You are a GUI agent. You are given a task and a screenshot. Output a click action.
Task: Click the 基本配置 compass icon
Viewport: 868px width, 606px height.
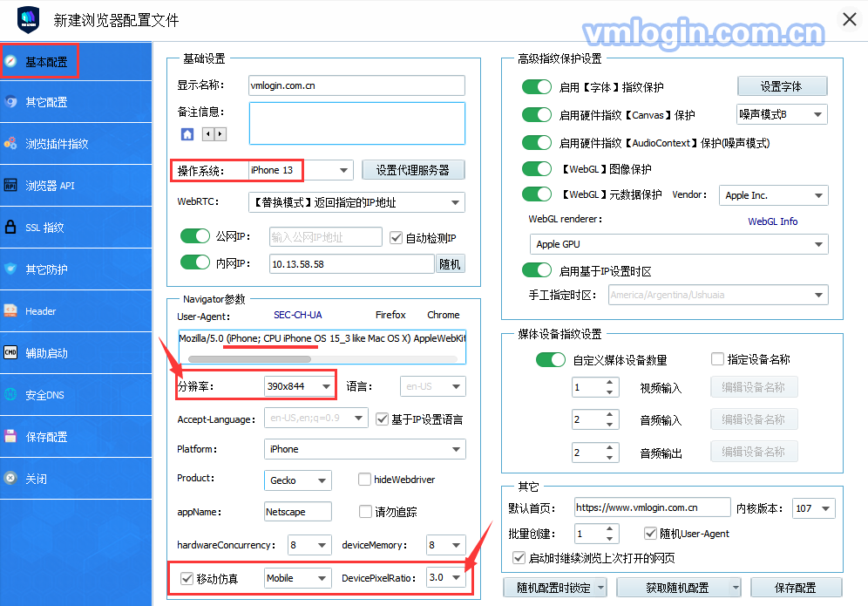(x=10, y=61)
